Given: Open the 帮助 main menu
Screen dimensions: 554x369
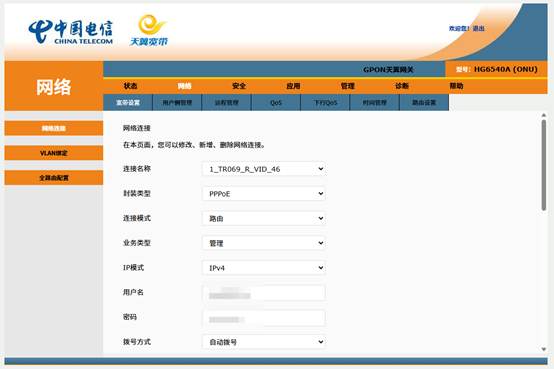Looking at the screenshot, I should click(x=456, y=86).
